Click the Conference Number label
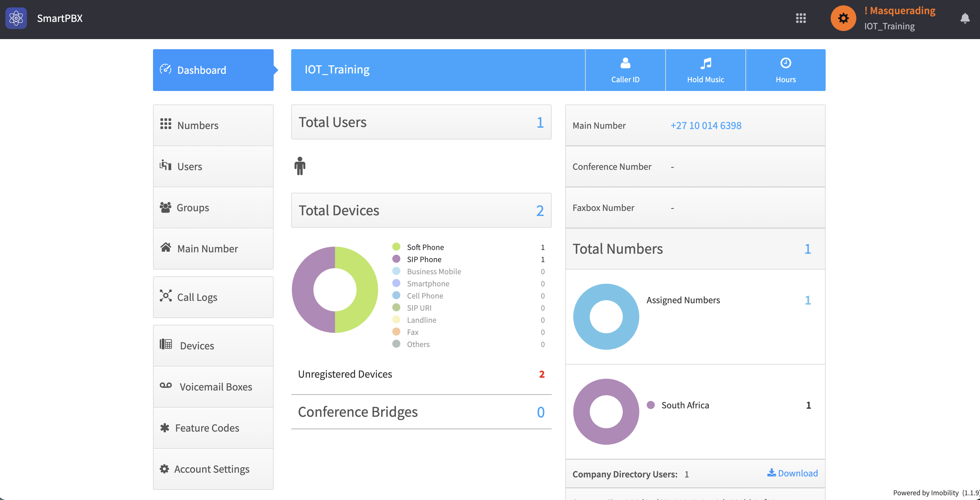This screenshot has width=980, height=500. [x=612, y=166]
